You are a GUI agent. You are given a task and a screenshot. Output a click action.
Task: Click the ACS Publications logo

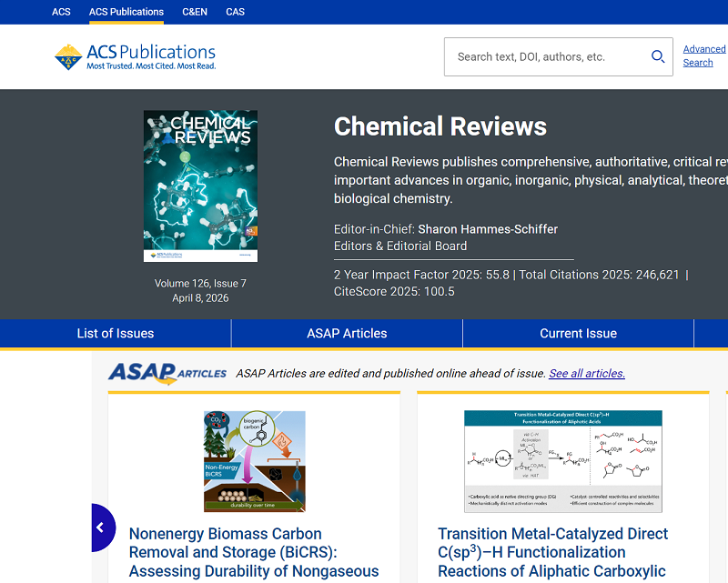pos(135,56)
